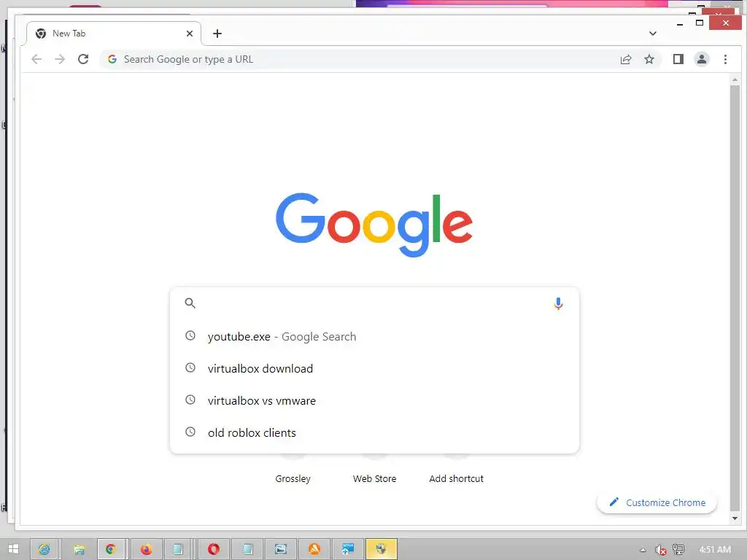Open a new tab with the plus button
This screenshot has height=560, width=747.
coord(217,34)
